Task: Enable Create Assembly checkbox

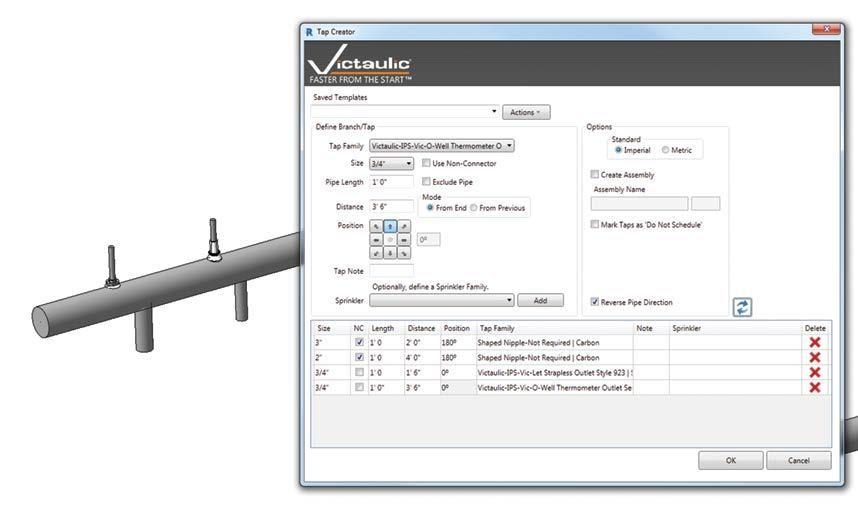Action: 594,174
